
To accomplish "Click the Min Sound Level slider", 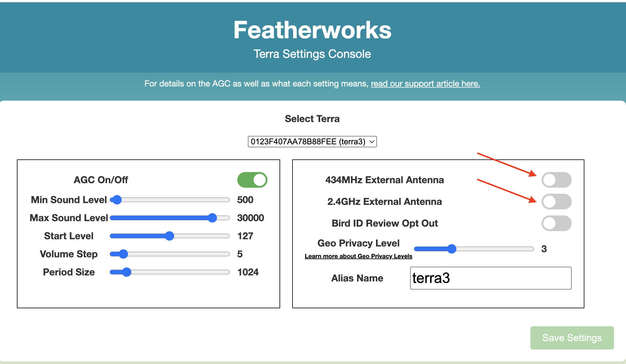I will point(170,200).
